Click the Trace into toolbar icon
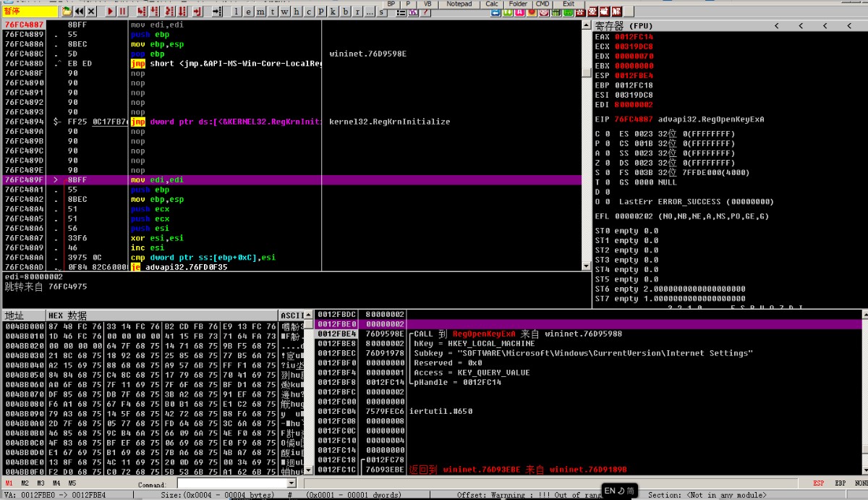The image size is (868, 500). pos(169,12)
